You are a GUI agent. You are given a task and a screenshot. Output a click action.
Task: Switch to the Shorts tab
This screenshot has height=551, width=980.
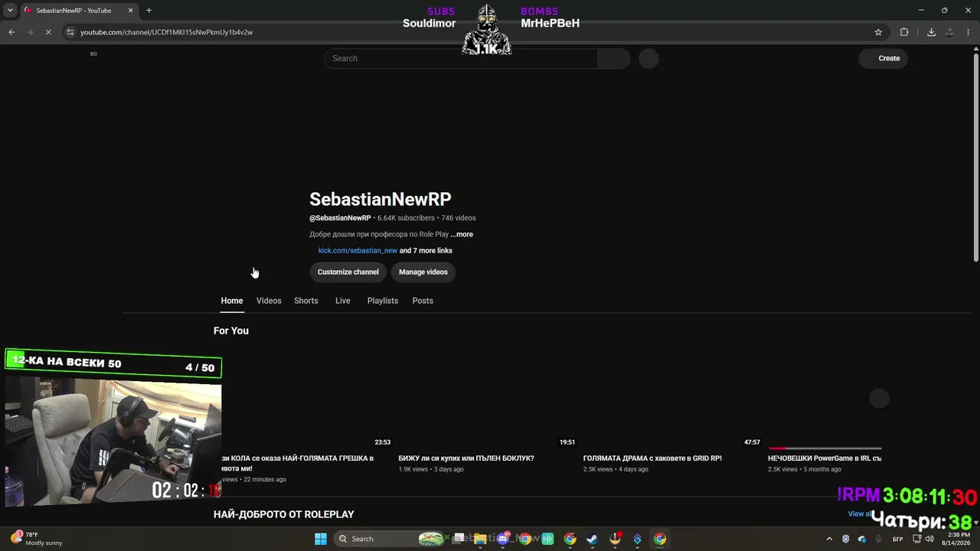[x=306, y=301]
